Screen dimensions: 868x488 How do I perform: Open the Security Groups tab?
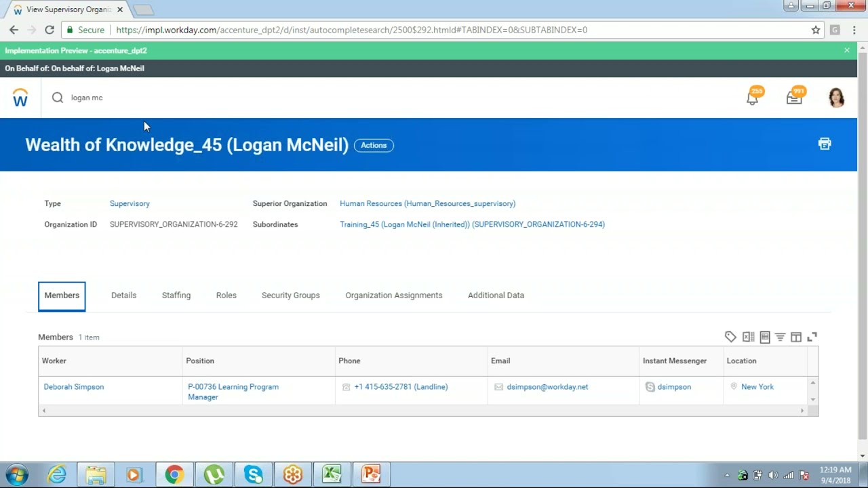pyautogui.click(x=291, y=296)
